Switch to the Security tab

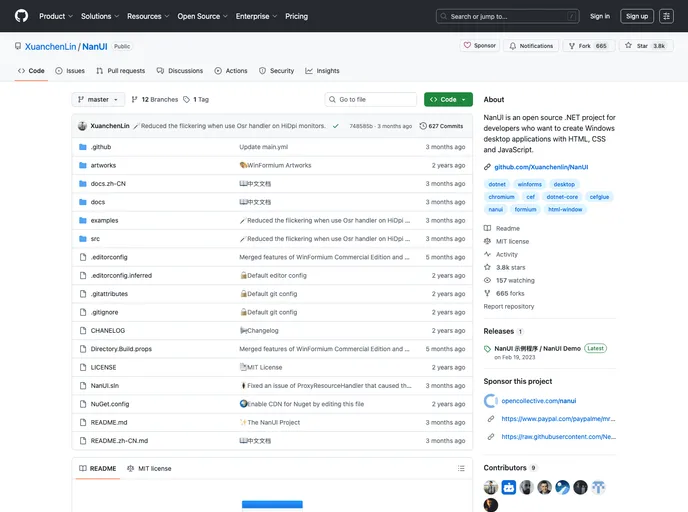click(276, 71)
